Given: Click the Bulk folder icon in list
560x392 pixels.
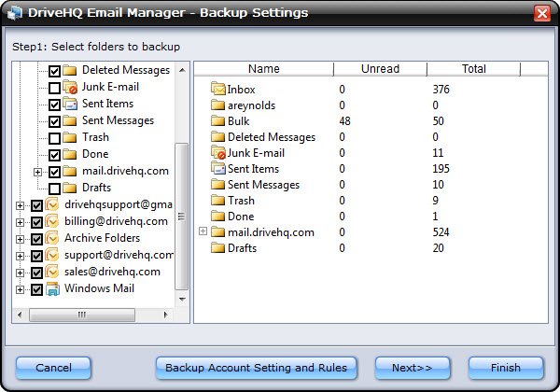Looking at the screenshot, I should 219,121.
